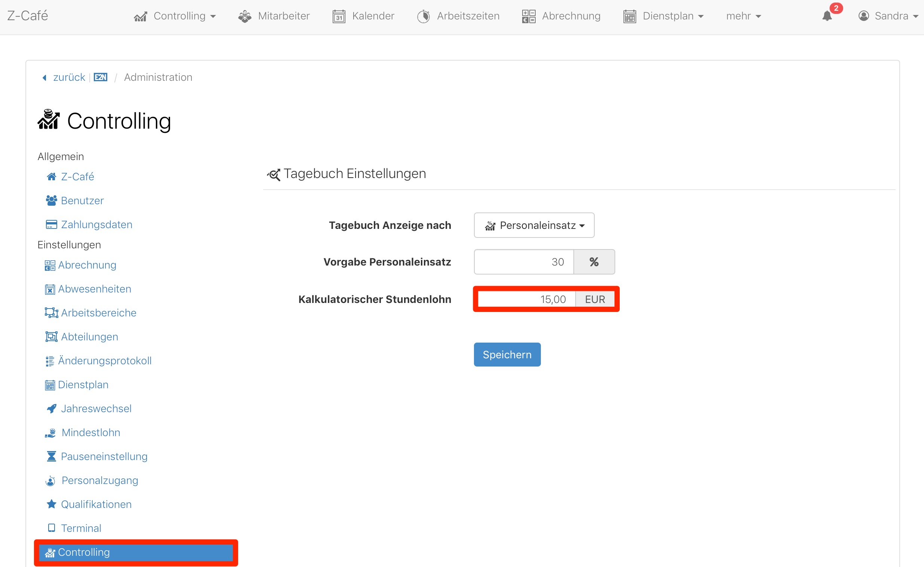Open Änderungsprotokoll settings
The image size is (924, 567).
[x=105, y=361]
